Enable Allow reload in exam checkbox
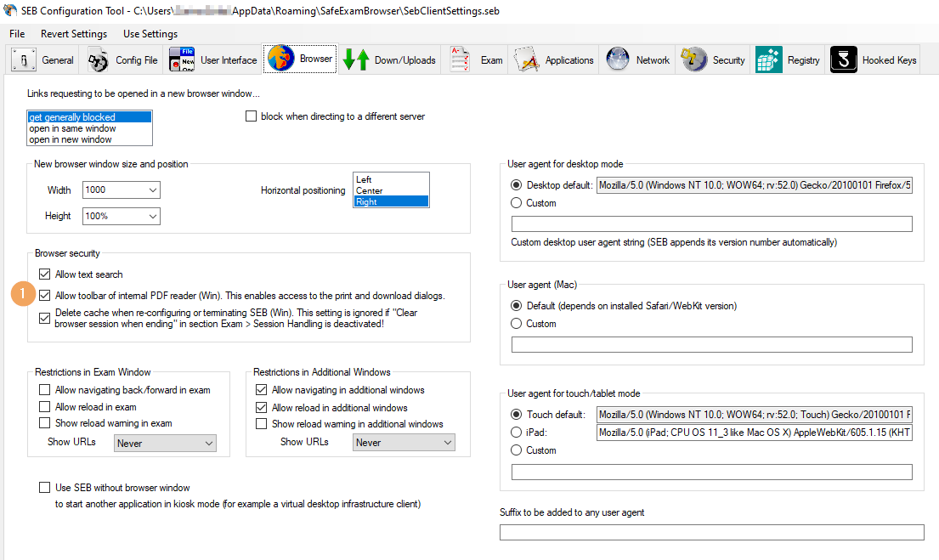The width and height of the screenshot is (939, 560). point(45,407)
